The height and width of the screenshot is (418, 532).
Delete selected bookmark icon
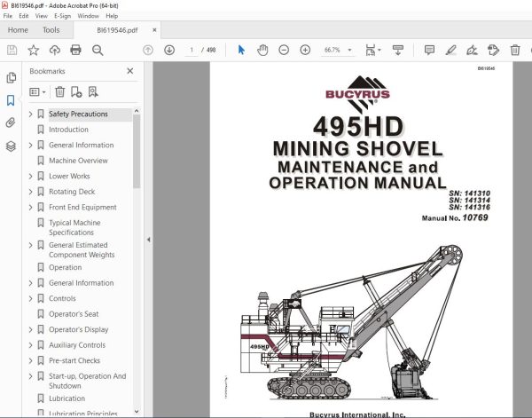click(x=59, y=91)
